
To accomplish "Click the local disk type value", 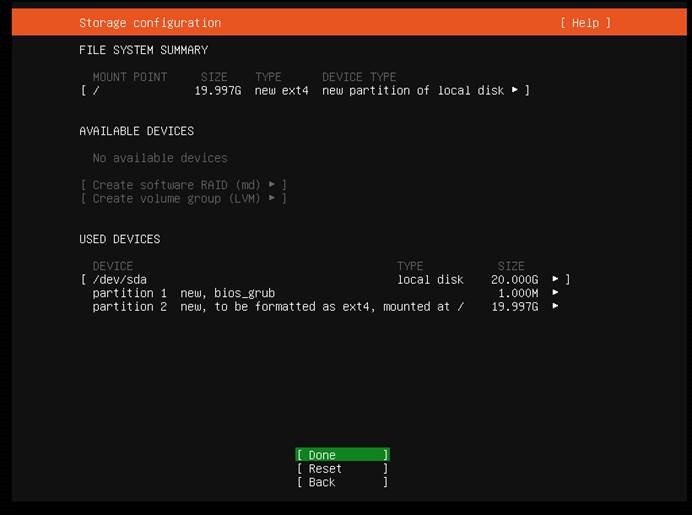I will tap(430, 279).
